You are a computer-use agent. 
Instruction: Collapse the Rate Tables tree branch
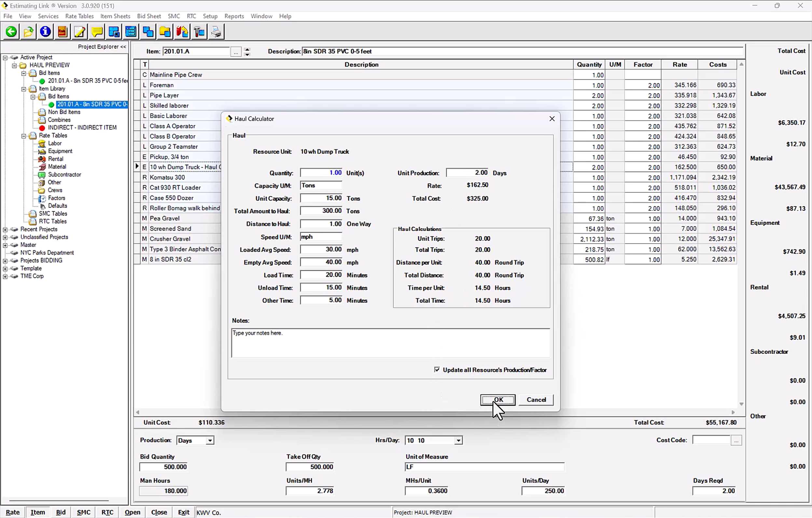click(24, 135)
